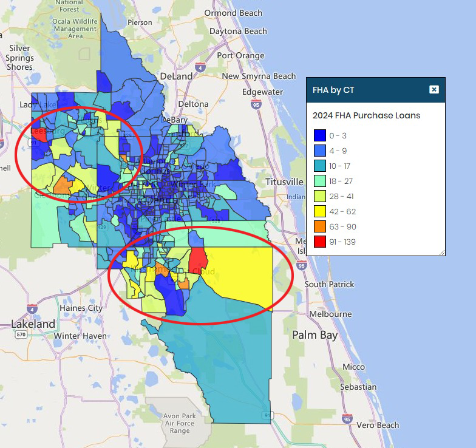Click the New Smyrna Beach map label
Viewport: 476px width, 448px height.
(259, 76)
